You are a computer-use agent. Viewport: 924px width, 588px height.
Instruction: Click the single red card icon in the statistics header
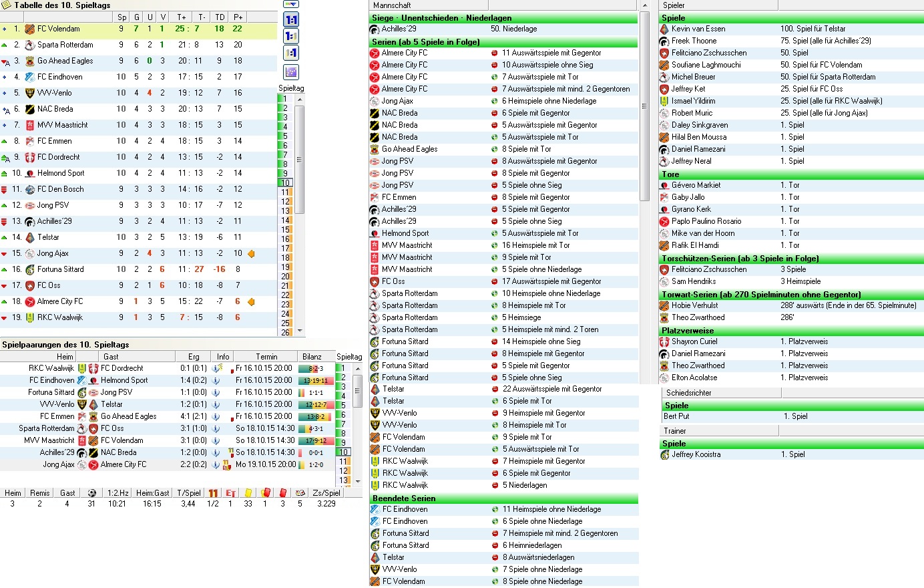click(x=282, y=493)
